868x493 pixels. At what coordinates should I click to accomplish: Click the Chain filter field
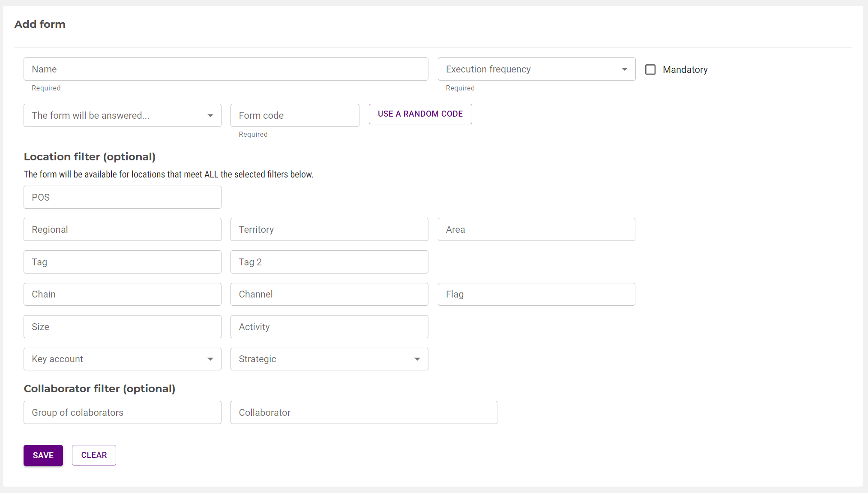click(x=122, y=295)
